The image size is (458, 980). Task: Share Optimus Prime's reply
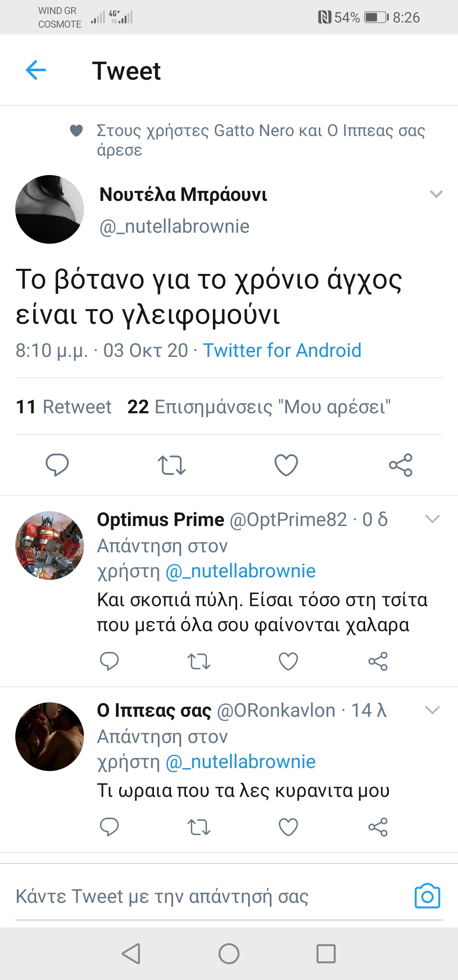pyautogui.click(x=378, y=661)
